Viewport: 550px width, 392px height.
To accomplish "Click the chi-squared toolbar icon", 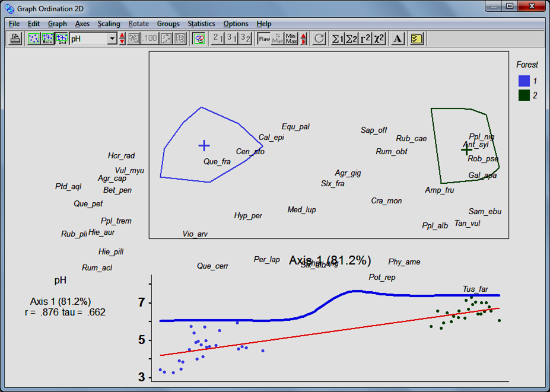I will [x=379, y=39].
